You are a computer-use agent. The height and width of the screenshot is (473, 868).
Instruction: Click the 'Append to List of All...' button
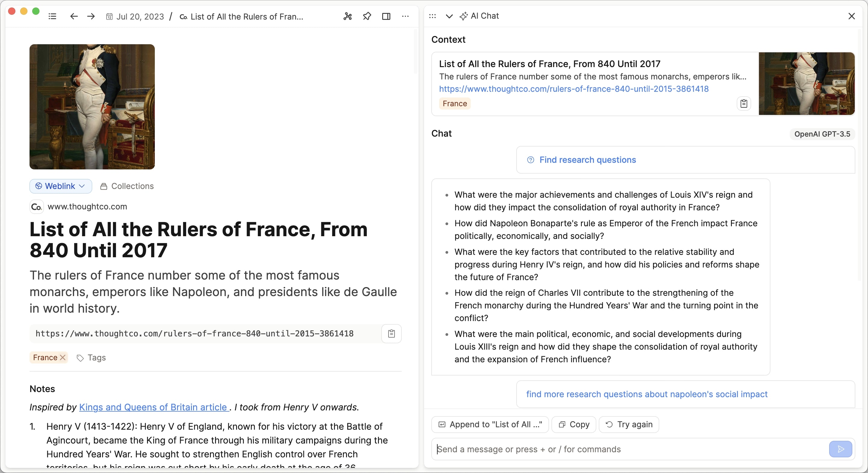[x=490, y=424]
